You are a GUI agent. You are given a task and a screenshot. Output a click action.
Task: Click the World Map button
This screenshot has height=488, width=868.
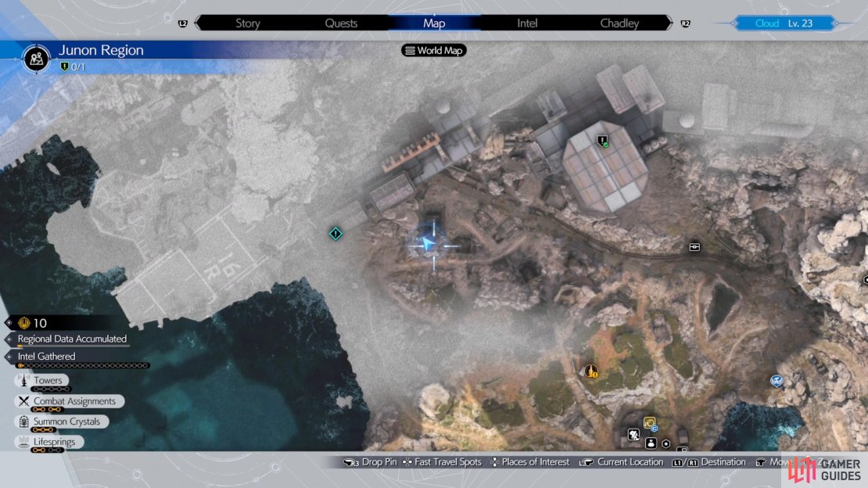(434, 50)
